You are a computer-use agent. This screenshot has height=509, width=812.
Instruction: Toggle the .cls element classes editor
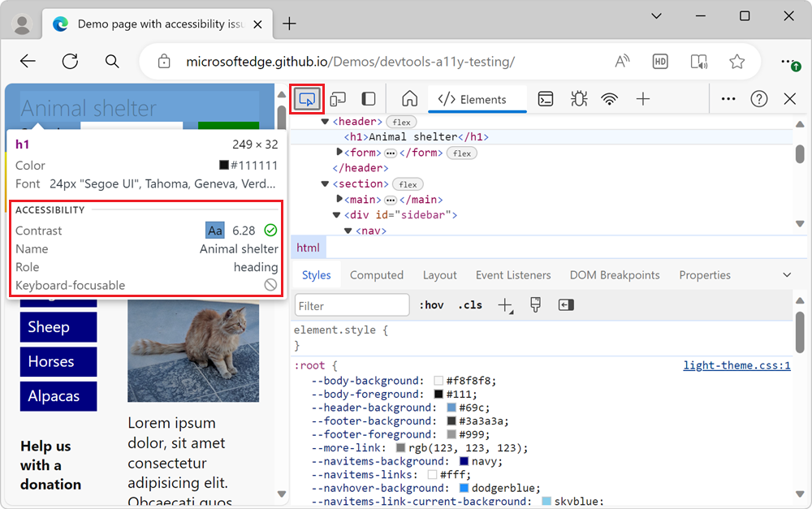471,304
